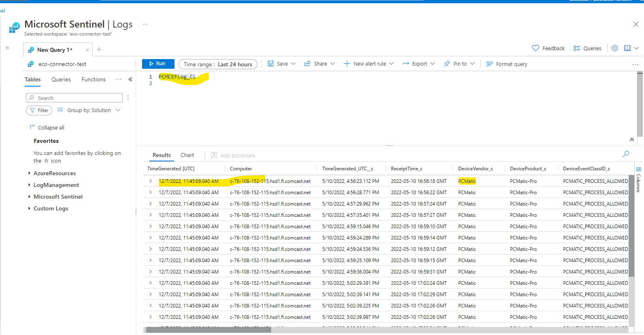644x335 pixels.
Task: Close the Microsoft Sentinel Logs blade
Action: click(x=635, y=24)
